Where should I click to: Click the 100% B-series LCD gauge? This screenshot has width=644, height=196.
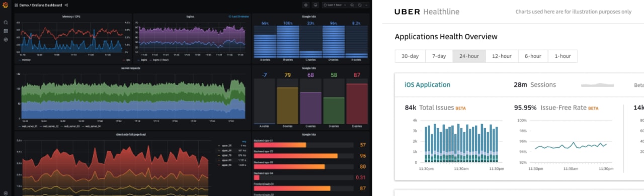pyautogui.click(x=287, y=42)
